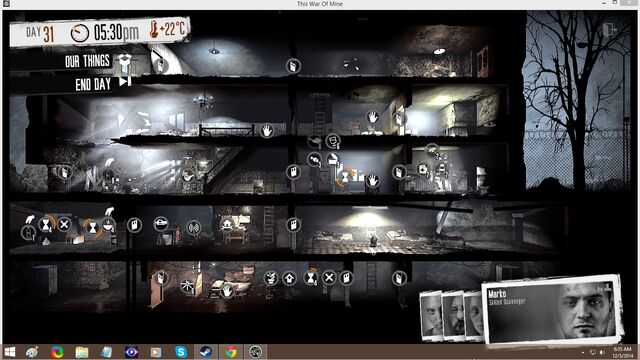The image size is (640, 360).
Task: Open the workshop house-and-wrench icon
Action: 227,224
